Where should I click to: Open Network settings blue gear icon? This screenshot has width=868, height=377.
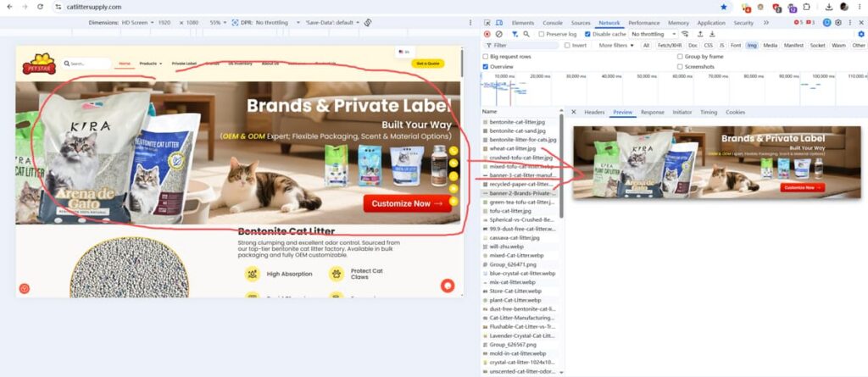[861, 34]
